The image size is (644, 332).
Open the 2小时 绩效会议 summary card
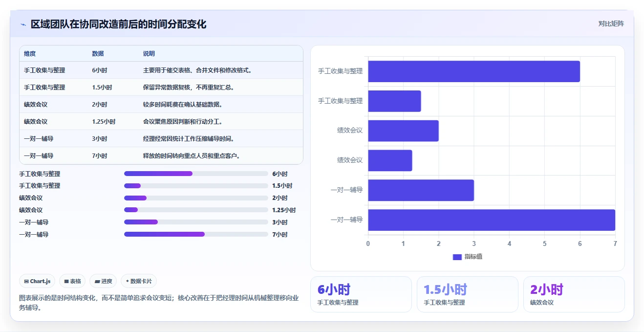pyautogui.click(x=574, y=294)
